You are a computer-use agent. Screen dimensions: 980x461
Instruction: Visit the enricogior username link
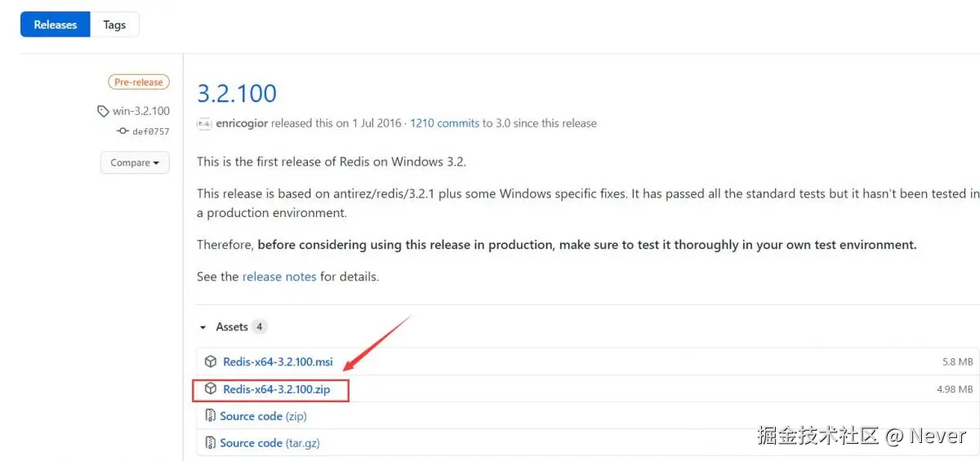coord(242,123)
